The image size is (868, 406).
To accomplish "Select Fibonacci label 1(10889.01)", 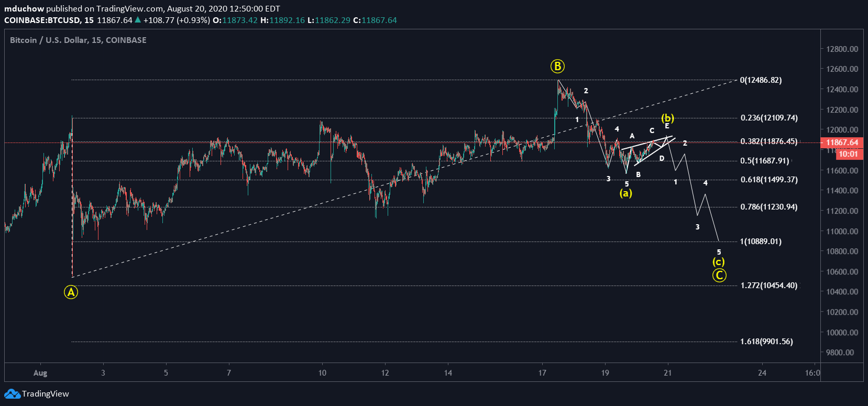I will (761, 242).
